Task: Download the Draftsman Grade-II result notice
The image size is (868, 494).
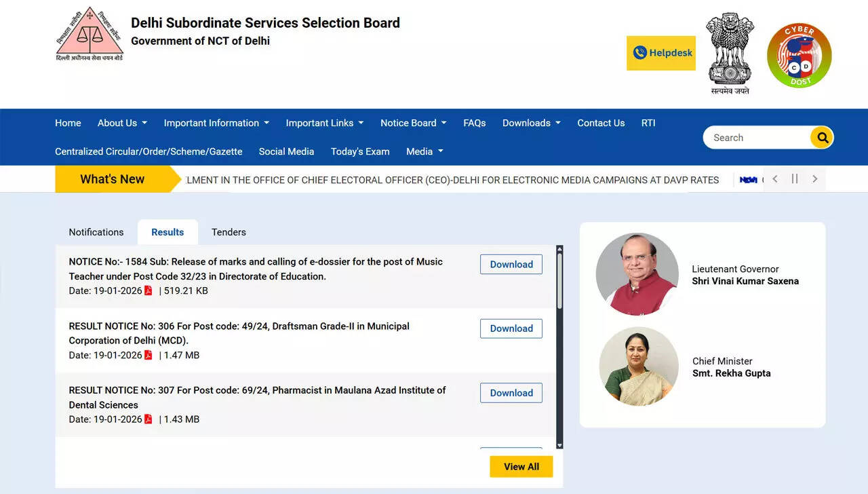Action: point(511,328)
